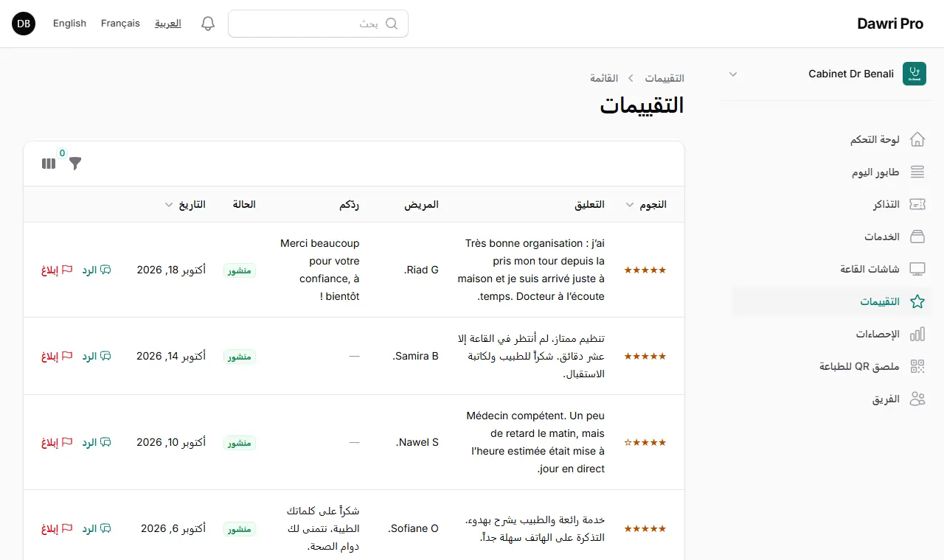
Task: Click the search magnifier icon
Action: (392, 24)
